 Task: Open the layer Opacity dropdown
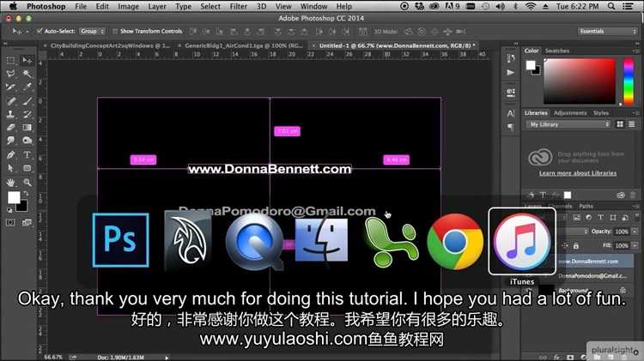(x=635, y=232)
